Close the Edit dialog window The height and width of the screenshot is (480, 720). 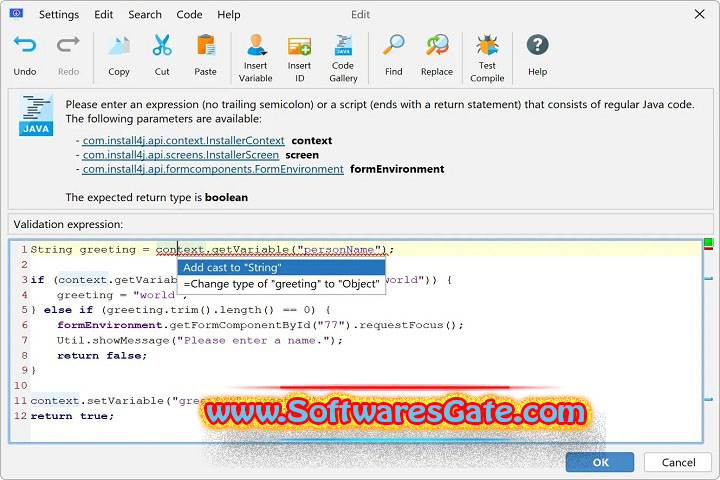pyautogui.click(x=699, y=14)
